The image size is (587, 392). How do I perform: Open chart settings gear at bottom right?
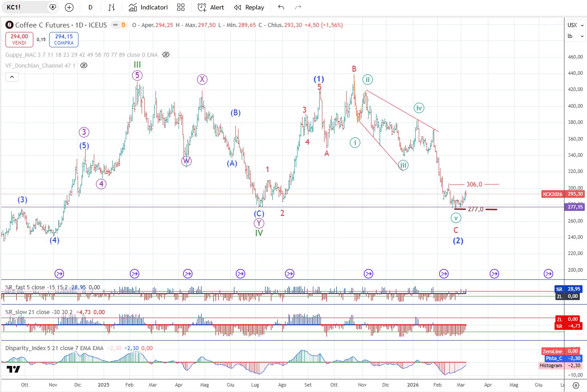click(x=576, y=385)
